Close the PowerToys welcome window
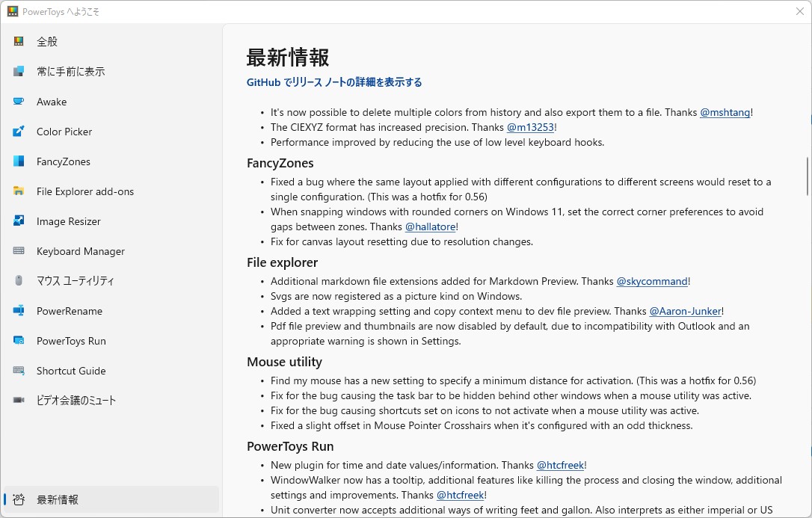 [x=799, y=11]
